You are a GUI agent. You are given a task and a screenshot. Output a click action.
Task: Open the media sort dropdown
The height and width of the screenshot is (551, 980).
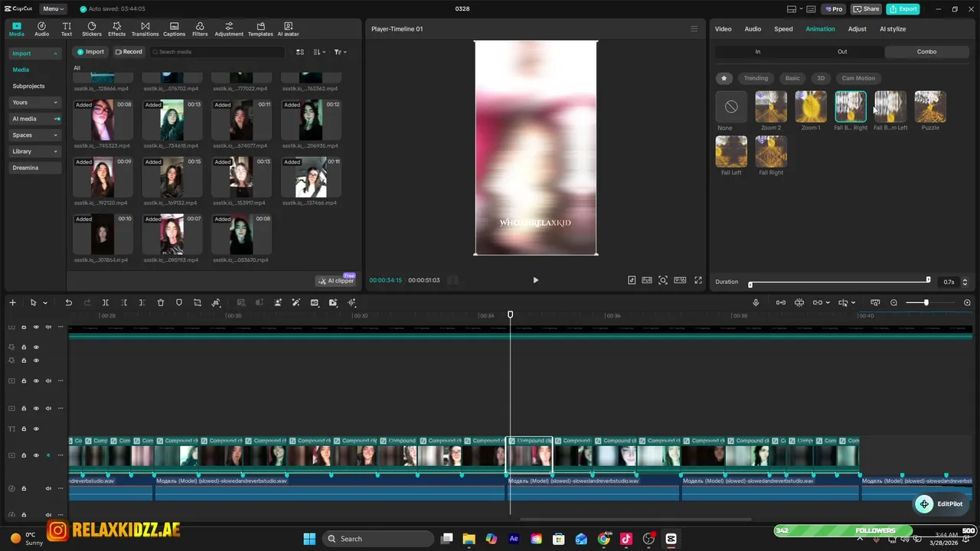click(x=320, y=52)
